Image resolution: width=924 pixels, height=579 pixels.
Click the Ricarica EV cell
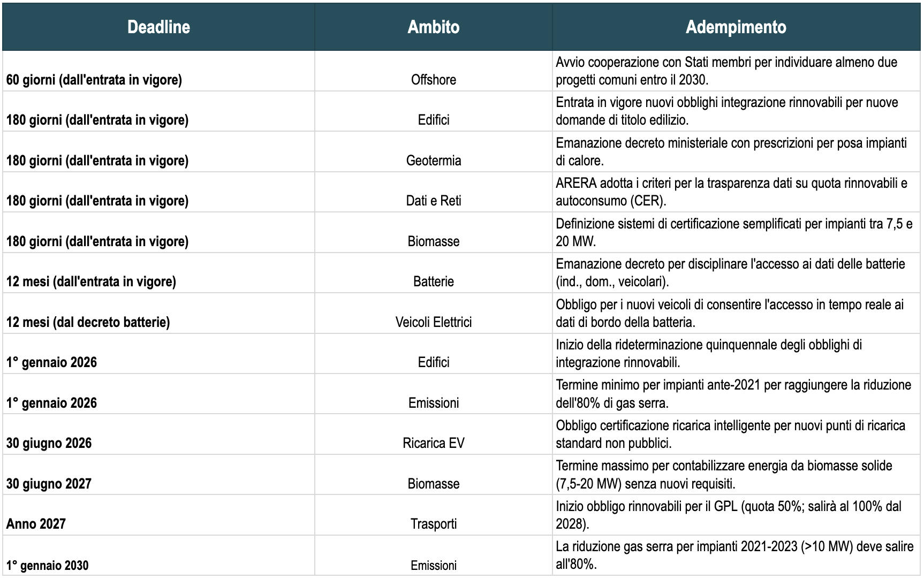[433, 443]
